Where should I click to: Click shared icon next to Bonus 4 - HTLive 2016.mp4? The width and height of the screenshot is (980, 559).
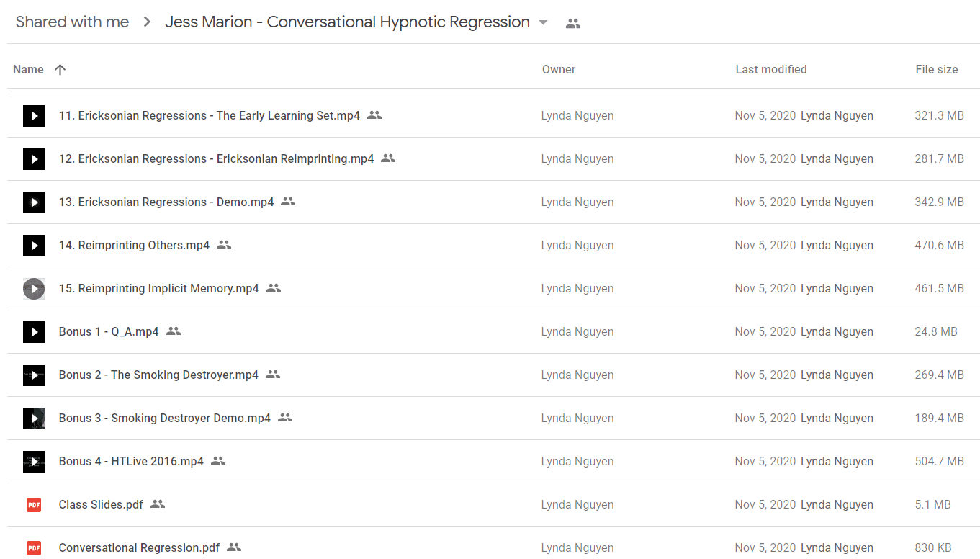[218, 460]
